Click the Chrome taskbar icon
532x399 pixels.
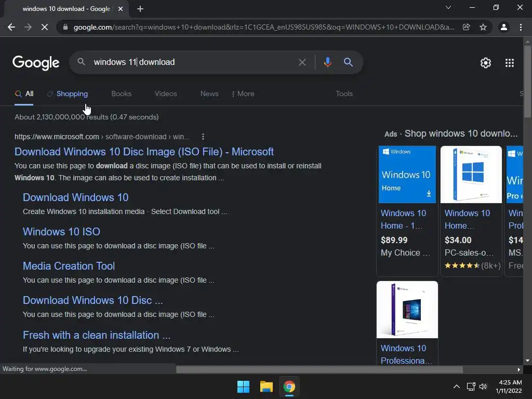point(289,387)
